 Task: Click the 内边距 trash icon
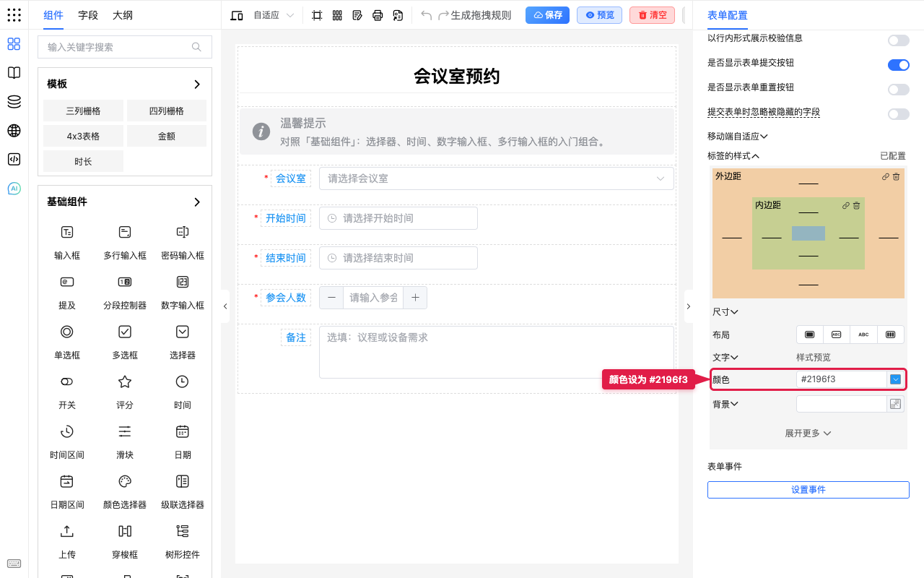pos(856,206)
